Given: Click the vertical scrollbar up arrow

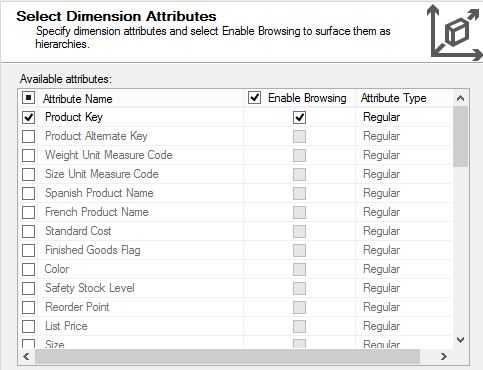Looking at the screenshot, I should [x=460, y=98].
